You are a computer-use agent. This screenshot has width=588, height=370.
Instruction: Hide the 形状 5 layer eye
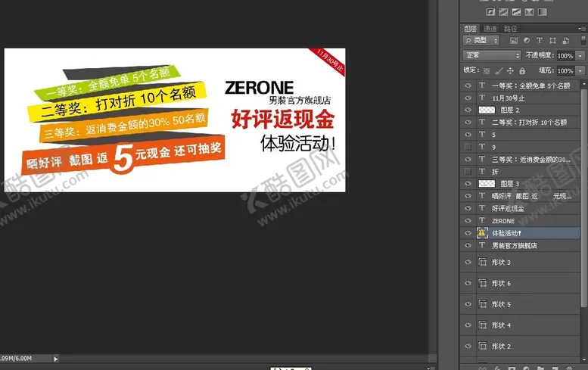coord(468,304)
